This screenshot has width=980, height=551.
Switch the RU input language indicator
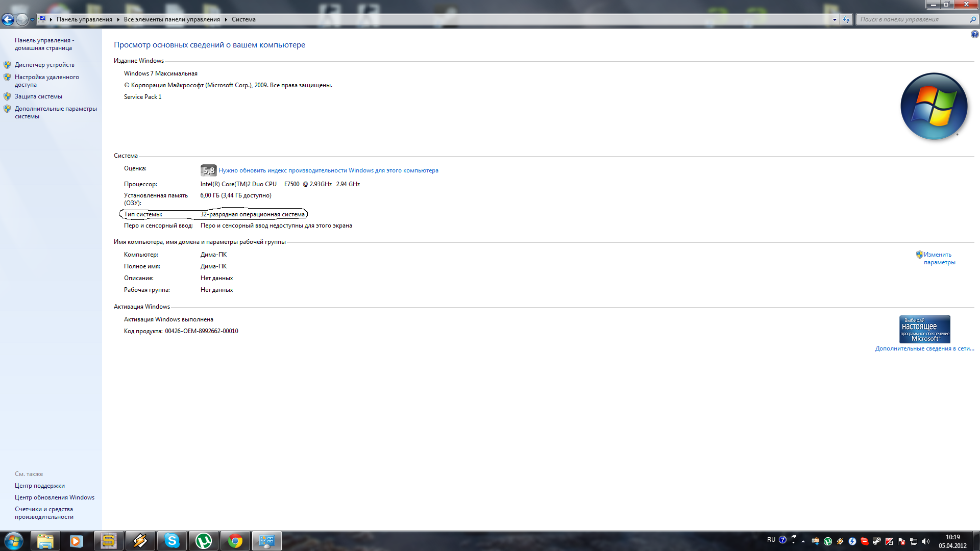pos(771,540)
